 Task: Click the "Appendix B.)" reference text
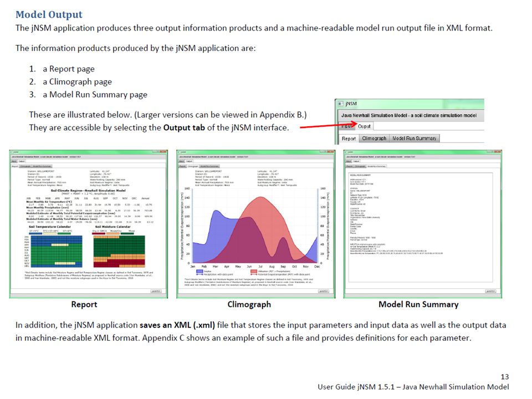[x=283, y=115]
